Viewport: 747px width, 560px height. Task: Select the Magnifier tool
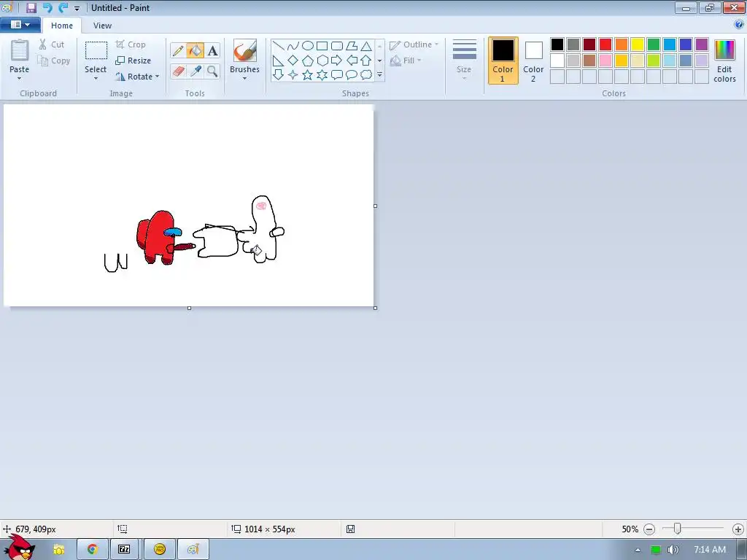(x=212, y=71)
